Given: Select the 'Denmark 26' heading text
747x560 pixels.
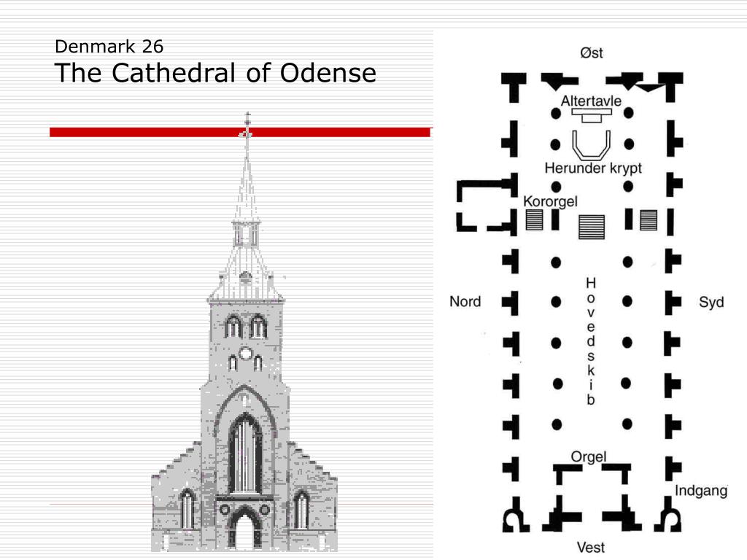Looking at the screenshot, I should click(109, 46).
